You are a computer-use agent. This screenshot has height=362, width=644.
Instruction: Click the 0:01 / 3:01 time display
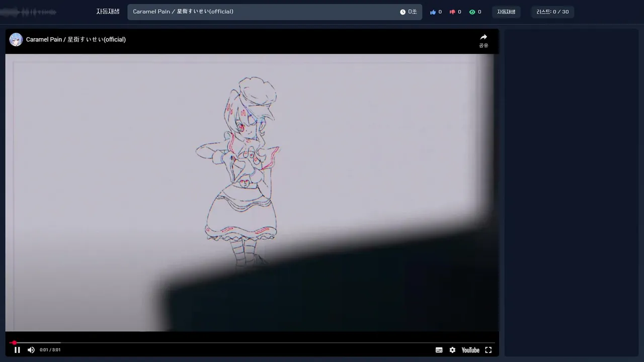point(50,350)
